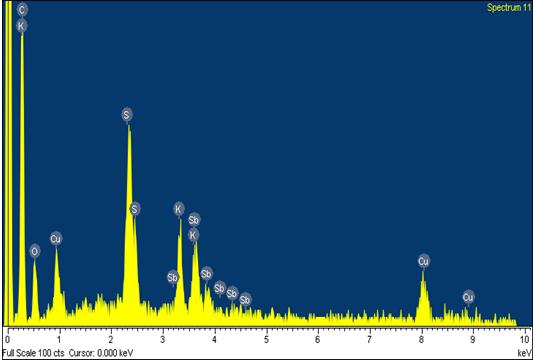Click the axis tick label '9'
The image size is (533, 361).
coord(473,339)
